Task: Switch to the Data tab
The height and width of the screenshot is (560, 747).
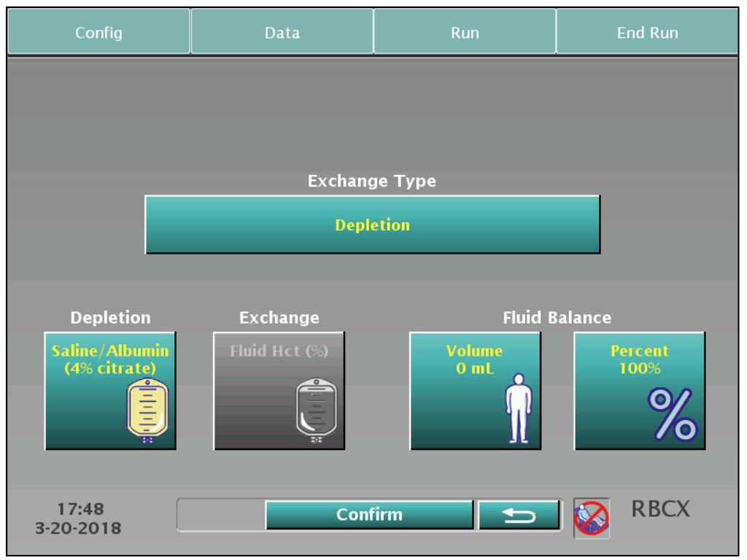Action: (x=282, y=31)
